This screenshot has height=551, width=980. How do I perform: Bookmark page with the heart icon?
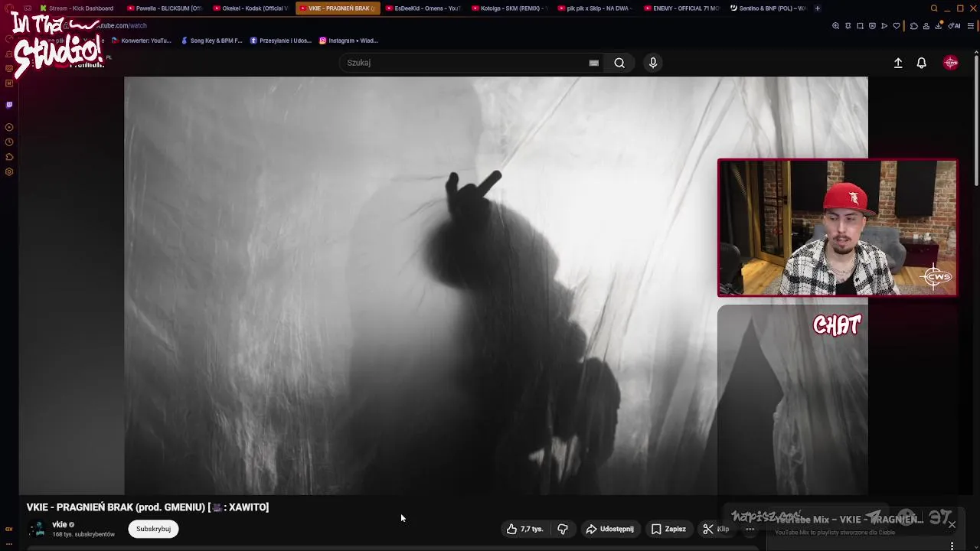click(897, 26)
